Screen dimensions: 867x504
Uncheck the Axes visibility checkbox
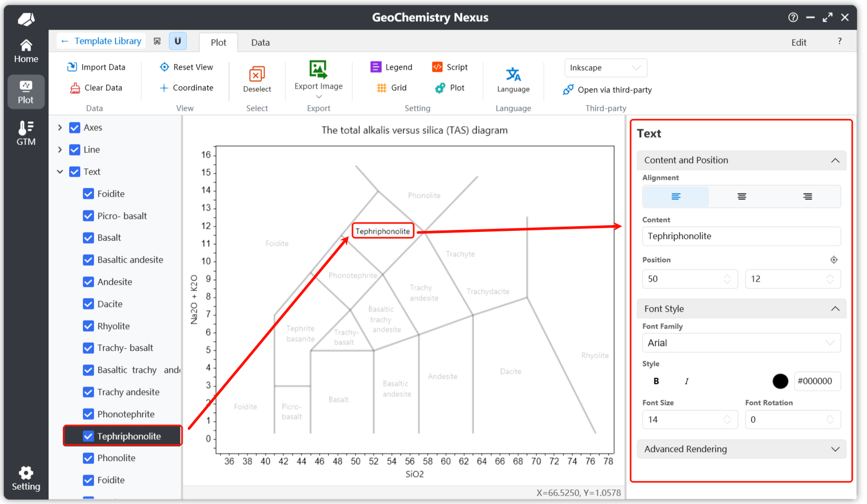[75, 128]
